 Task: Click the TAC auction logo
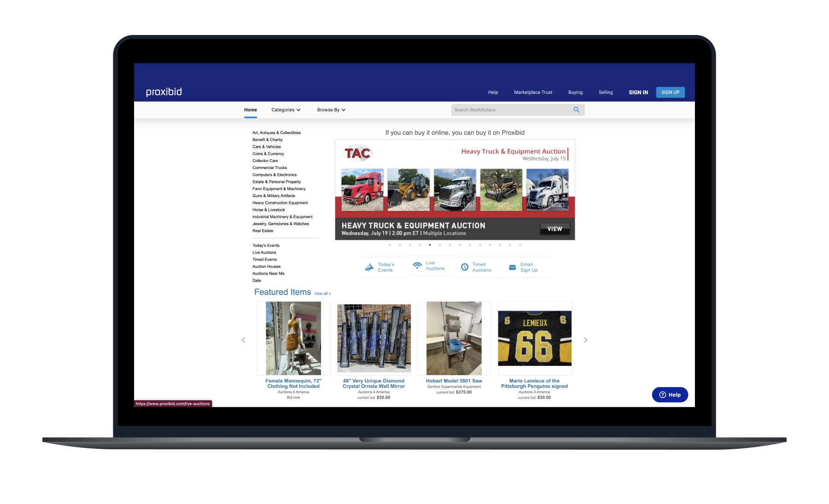(x=358, y=153)
